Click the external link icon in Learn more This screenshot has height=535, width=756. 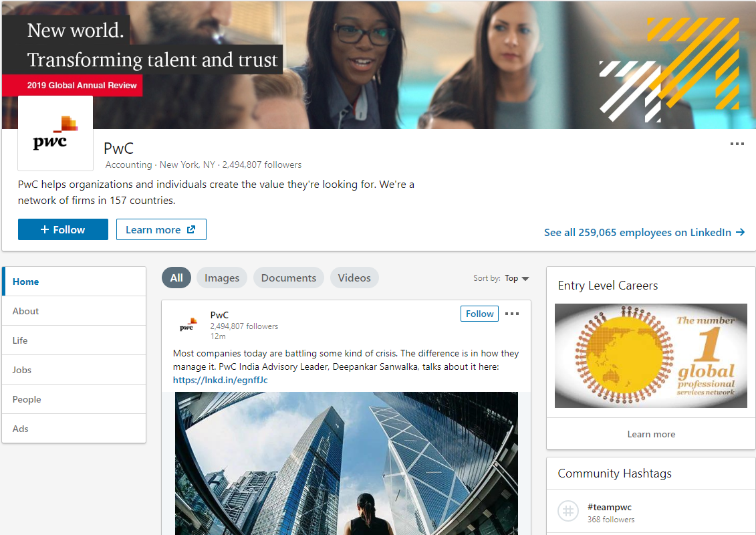coord(191,229)
